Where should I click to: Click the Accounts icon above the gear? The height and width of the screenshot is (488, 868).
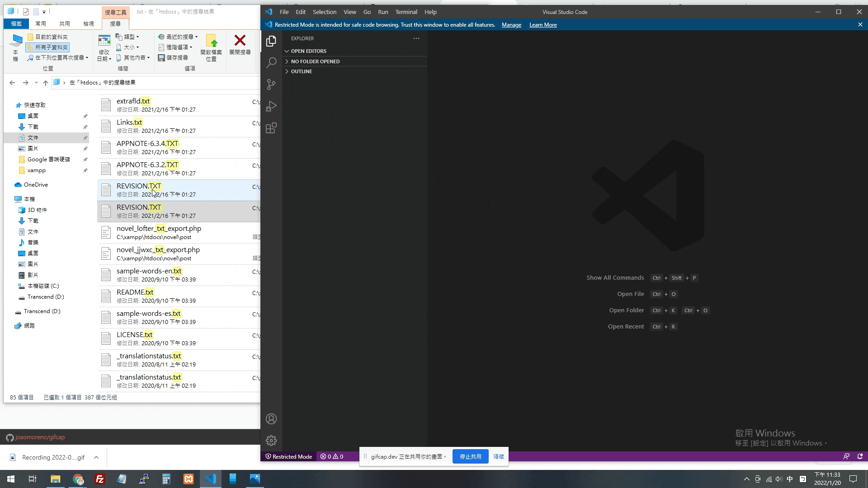(271, 419)
